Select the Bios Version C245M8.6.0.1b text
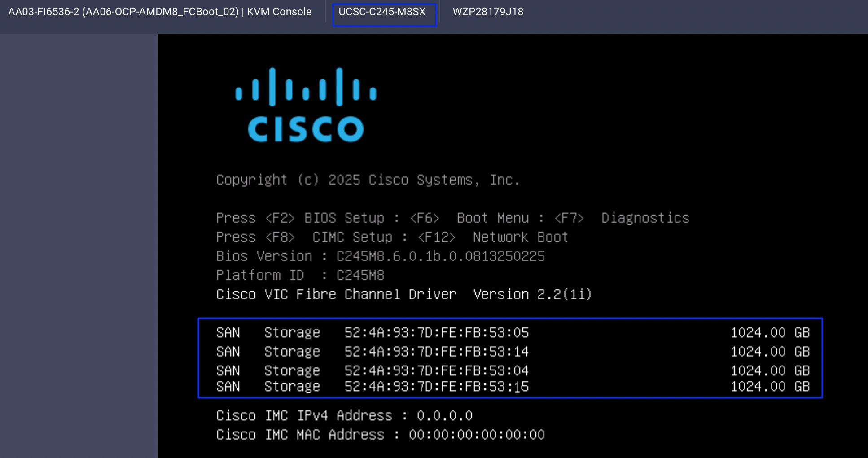This screenshot has height=458, width=868. pyautogui.click(x=380, y=256)
